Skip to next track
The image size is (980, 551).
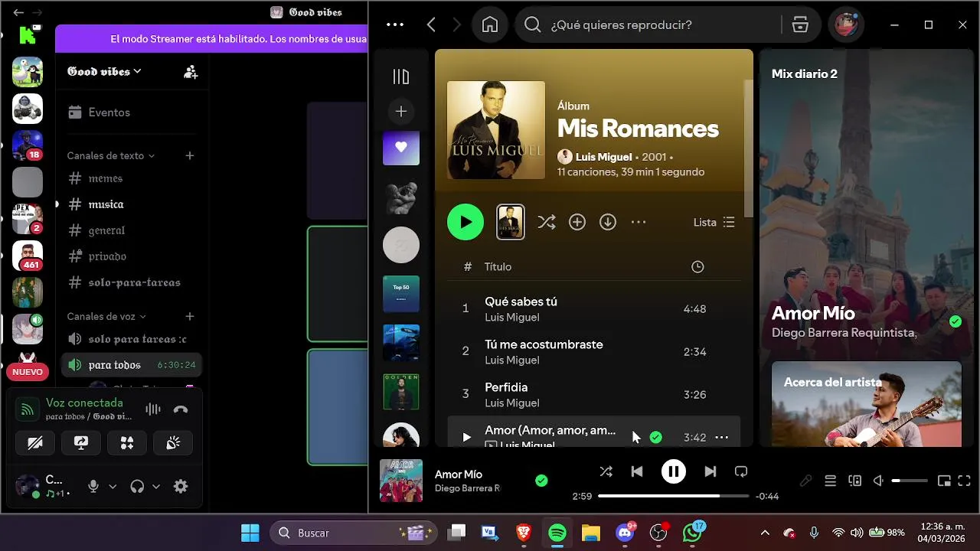pos(710,471)
